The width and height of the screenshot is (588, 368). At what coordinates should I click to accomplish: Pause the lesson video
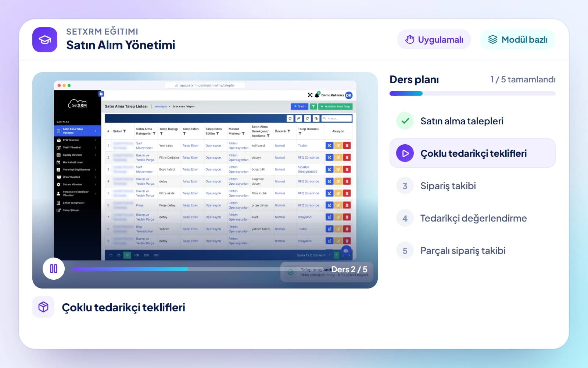pyautogui.click(x=54, y=269)
